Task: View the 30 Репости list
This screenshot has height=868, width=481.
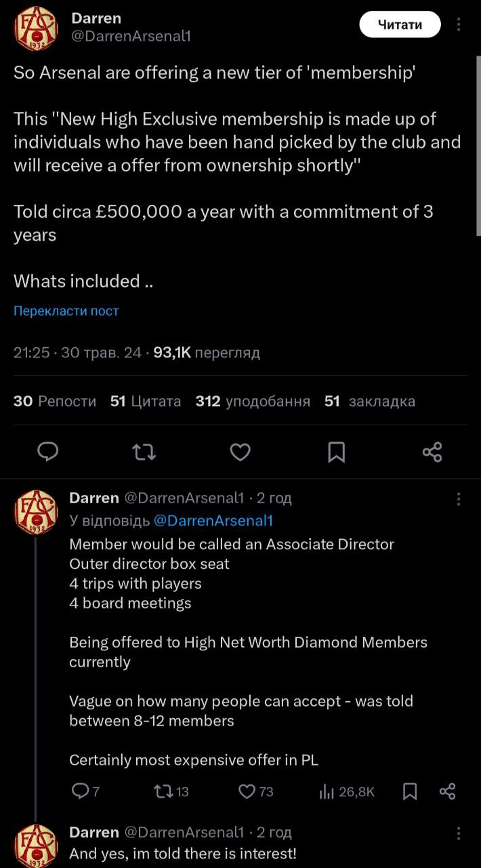Action: [55, 401]
